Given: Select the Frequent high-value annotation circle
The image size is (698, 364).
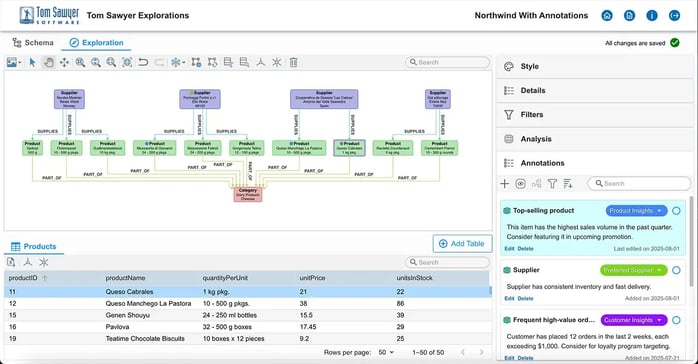Looking at the screenshot, I should click(x=676, y=320).
